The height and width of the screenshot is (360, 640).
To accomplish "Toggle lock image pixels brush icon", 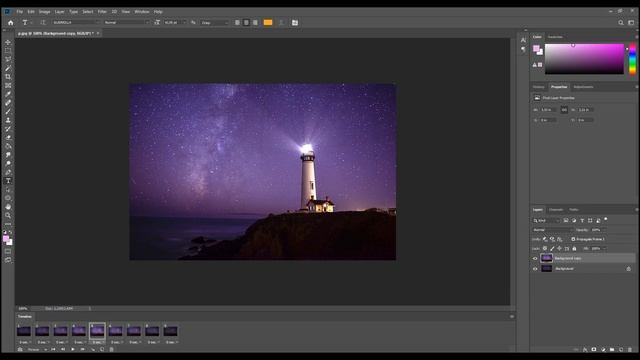I will click(x=552, y=249).
